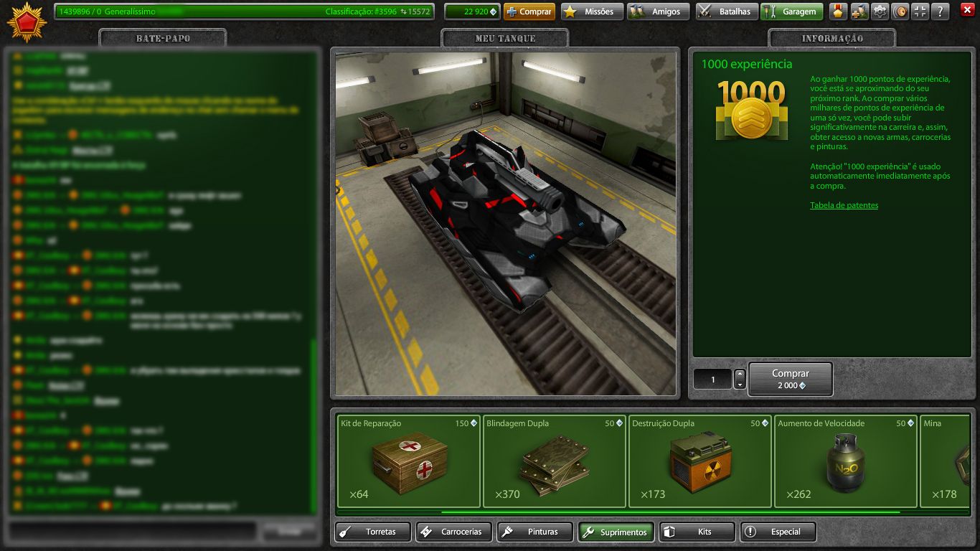
Task: Switch to the Especial category
Action: [779, 532]
